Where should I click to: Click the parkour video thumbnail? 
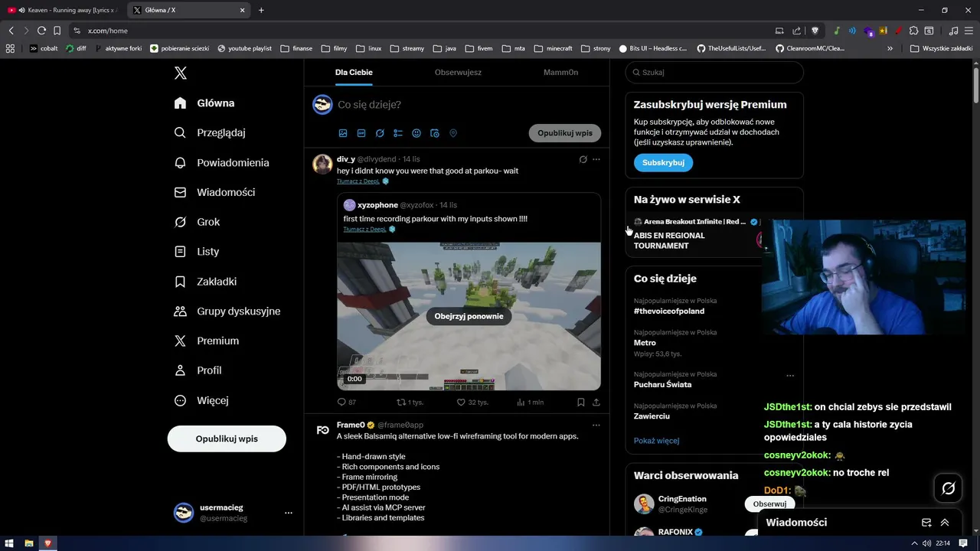tap(469, 316)
